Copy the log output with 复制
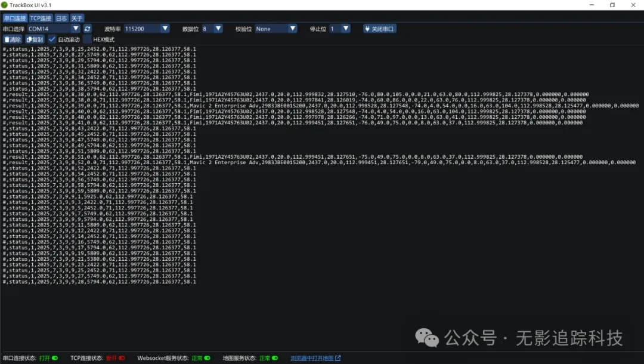Viewport: 644px width, 364px height. 35,39
